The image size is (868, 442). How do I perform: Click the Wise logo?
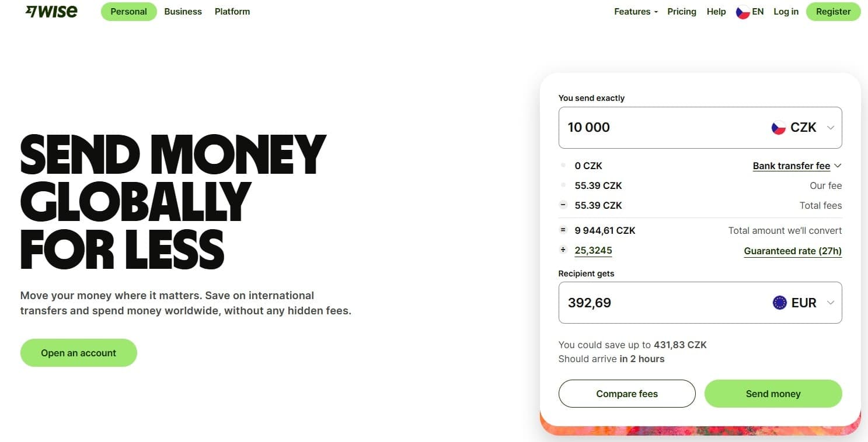(51, 12)
